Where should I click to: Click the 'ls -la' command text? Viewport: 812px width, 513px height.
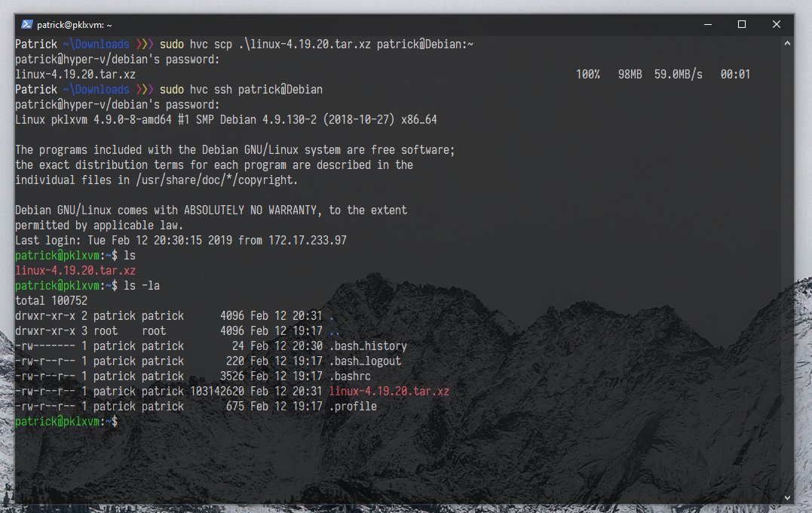[x=142, y=286]
